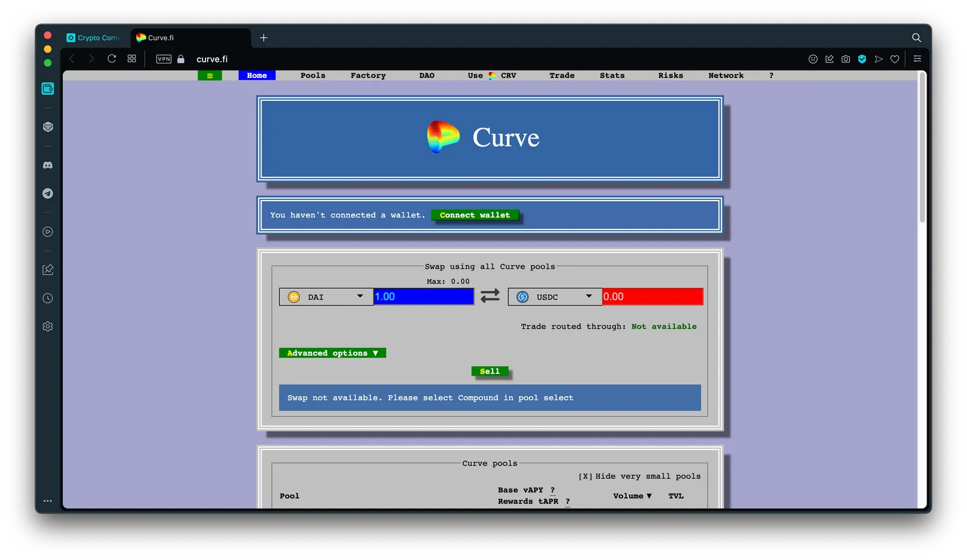
Task: Open pinboards icon in the sidebar
Action: [x=48, y=269]
